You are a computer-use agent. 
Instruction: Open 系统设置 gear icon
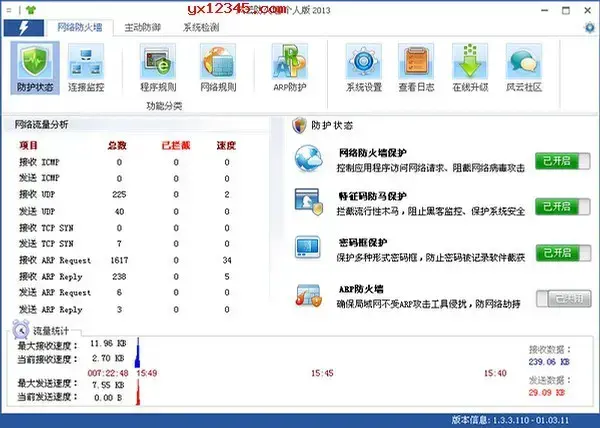(364, 68)
